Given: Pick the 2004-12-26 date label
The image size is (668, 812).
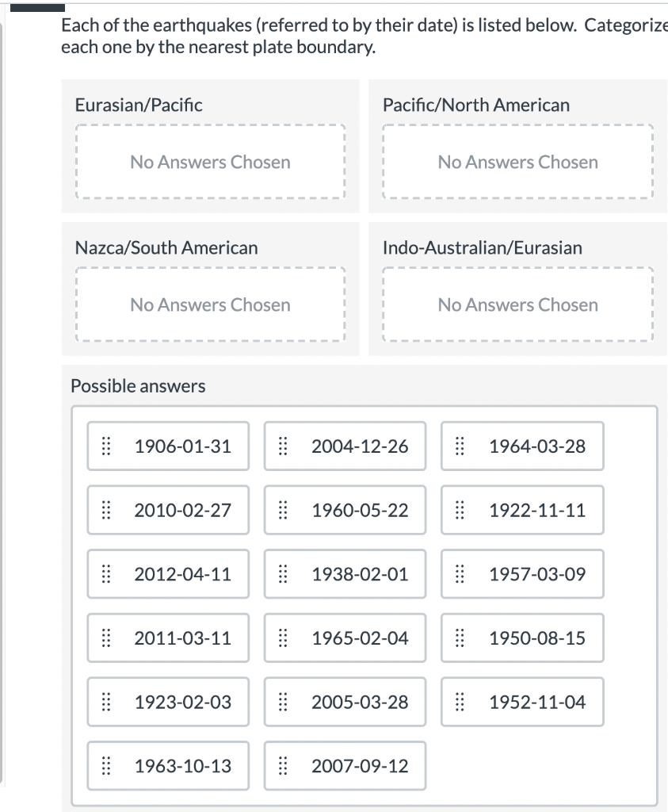Looking at the screenshot, I should 360,446.
